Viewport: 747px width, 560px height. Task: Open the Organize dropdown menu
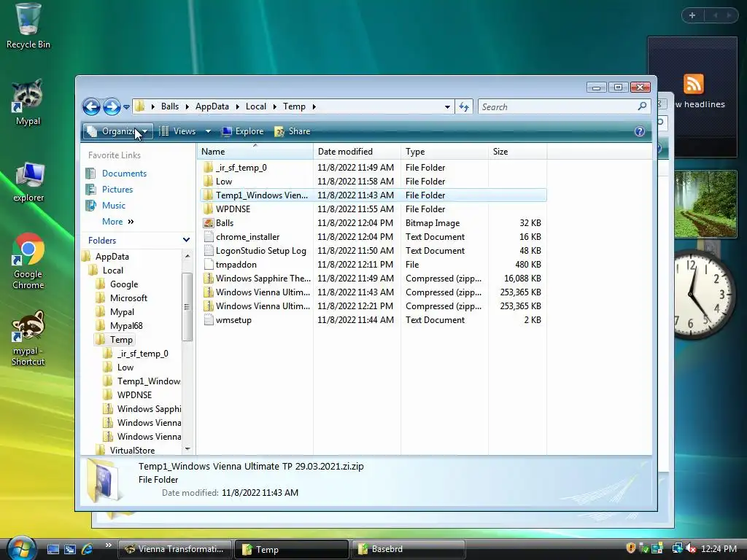[x=118, y=131]
